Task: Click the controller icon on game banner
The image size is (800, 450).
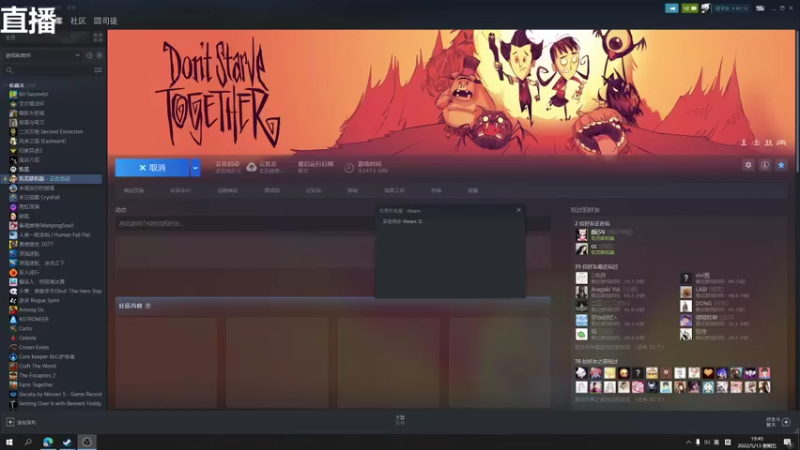Action: tap(781, 143)
